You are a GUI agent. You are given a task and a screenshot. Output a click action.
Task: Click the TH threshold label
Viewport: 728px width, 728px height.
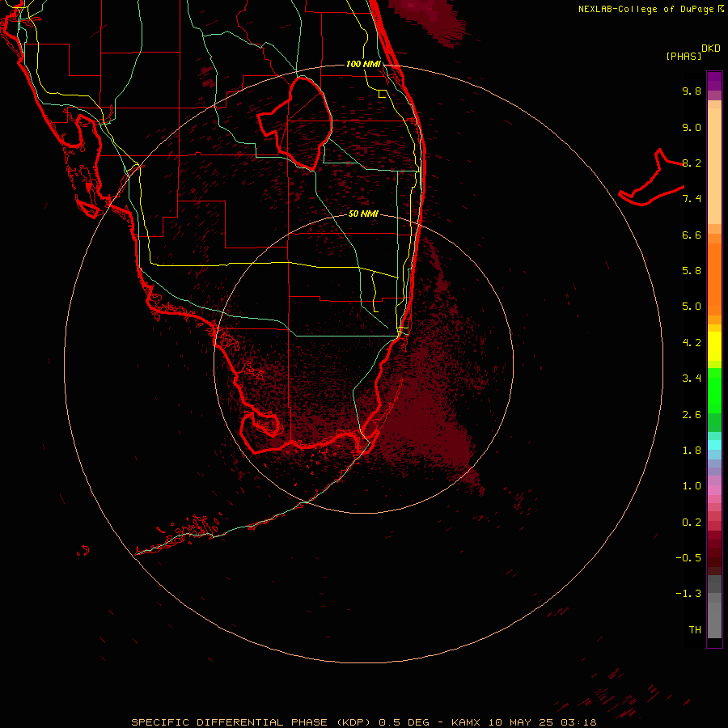695,630
